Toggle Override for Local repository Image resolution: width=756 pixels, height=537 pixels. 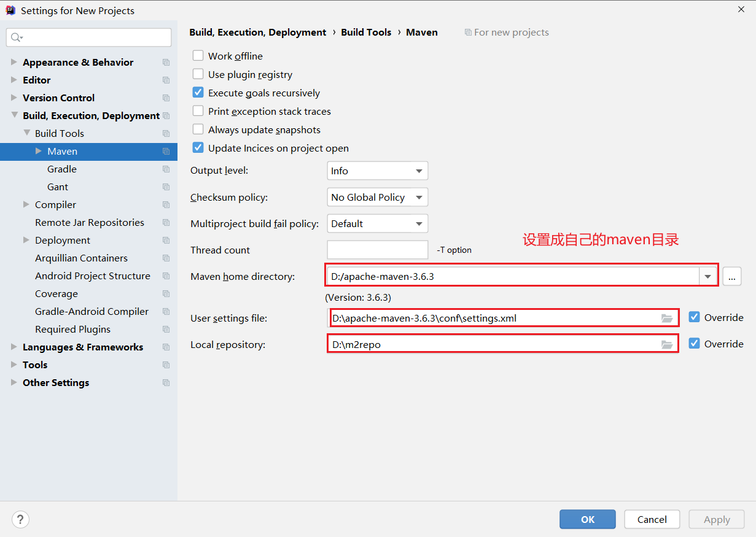pos(694,343)
